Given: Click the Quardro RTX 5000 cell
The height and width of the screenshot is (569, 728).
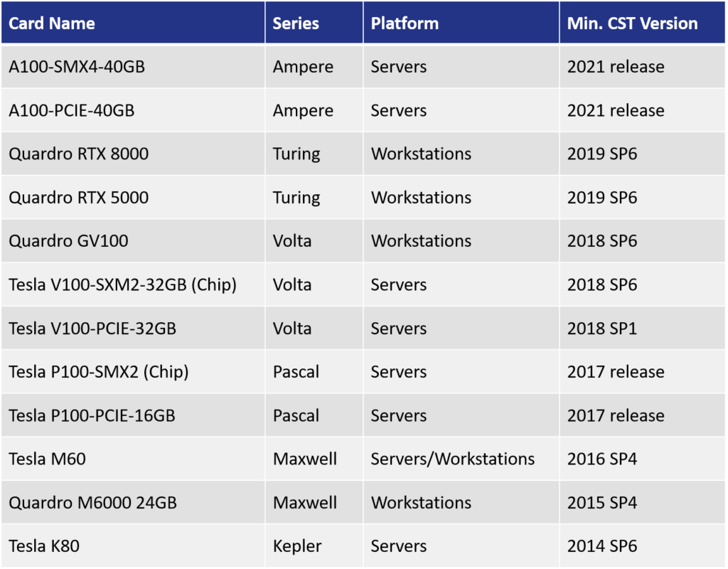Looking at the screenshot, I should coord(79,197).
